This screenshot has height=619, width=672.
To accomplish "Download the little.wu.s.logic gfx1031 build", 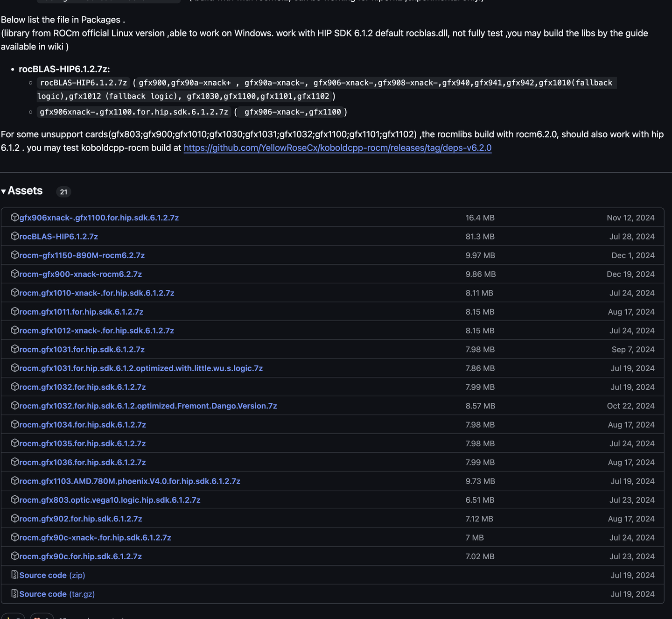I will (x=141, y=368).
